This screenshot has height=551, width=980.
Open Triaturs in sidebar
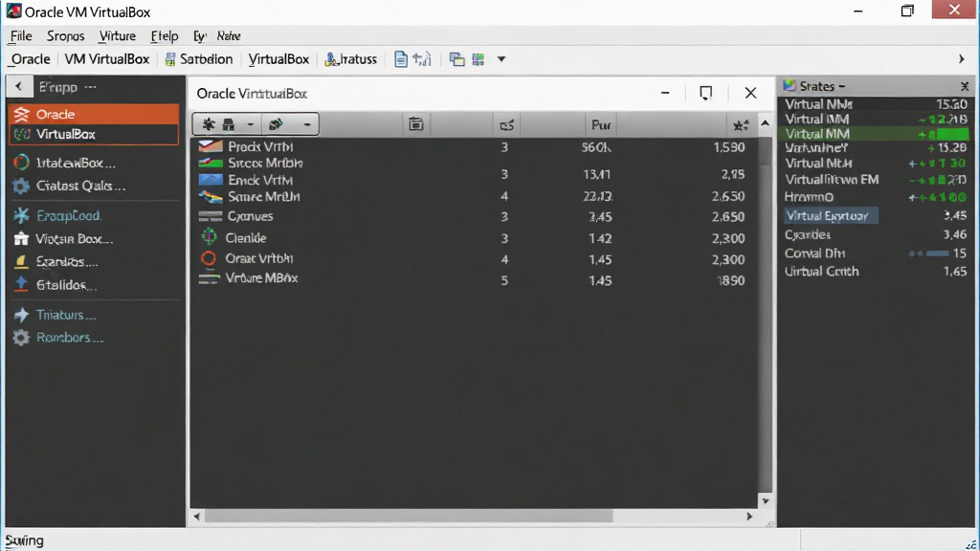coord(66,315)
